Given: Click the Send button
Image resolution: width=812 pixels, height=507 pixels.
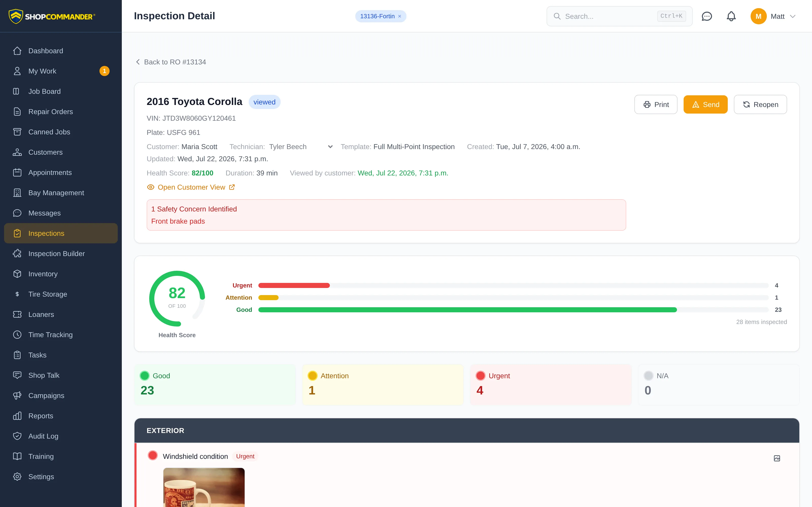Looking at the screenshot, I should click(x=705, y=105).
